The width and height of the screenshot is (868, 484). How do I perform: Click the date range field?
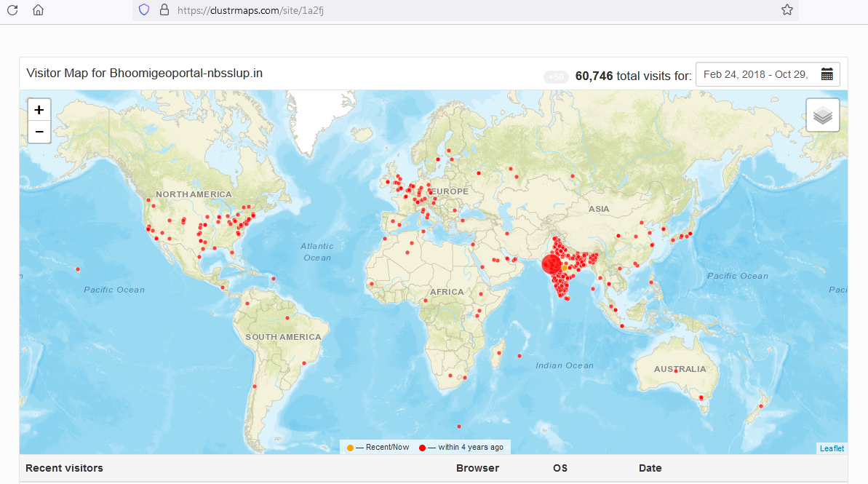pyautogui.click(x=757, y=74)
